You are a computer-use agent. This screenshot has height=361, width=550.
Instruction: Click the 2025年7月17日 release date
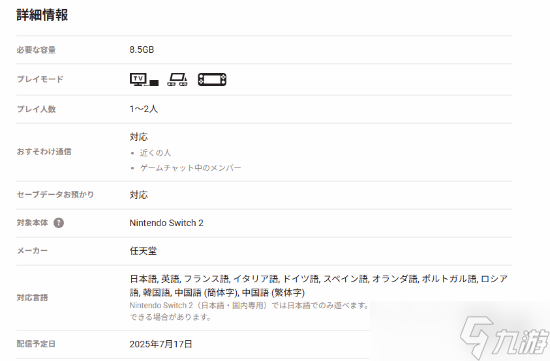click(161, 344)
